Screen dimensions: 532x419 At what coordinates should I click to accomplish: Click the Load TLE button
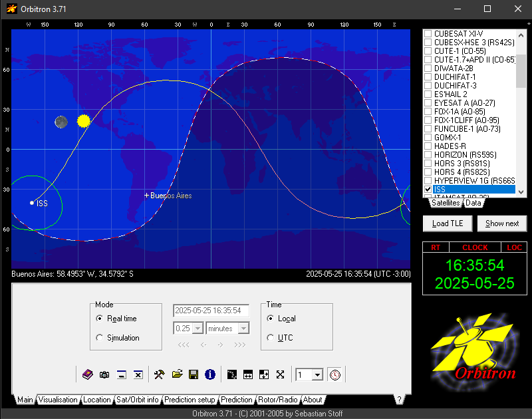[x=447, y=223]
